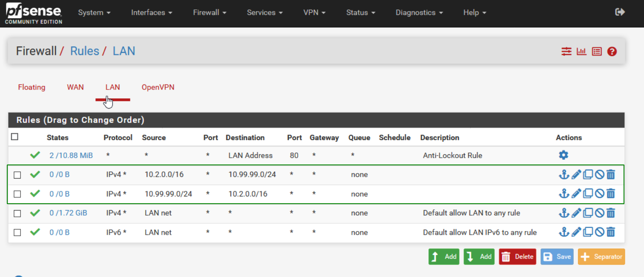The height and width of the screenshot is (277, 644).
Task: Open states link for 10.2.0.0/16 source rule
Action: (59, 174)
